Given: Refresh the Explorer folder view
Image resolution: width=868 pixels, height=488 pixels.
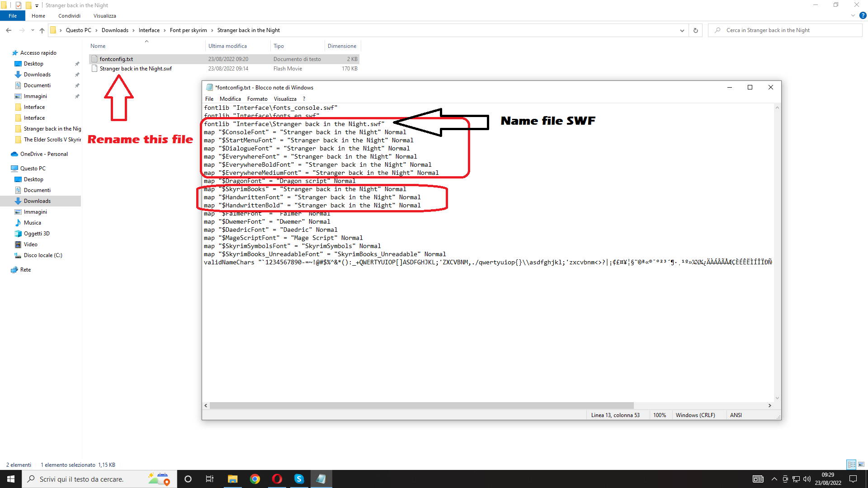Looking at the screenshot, I should [696, 30].
